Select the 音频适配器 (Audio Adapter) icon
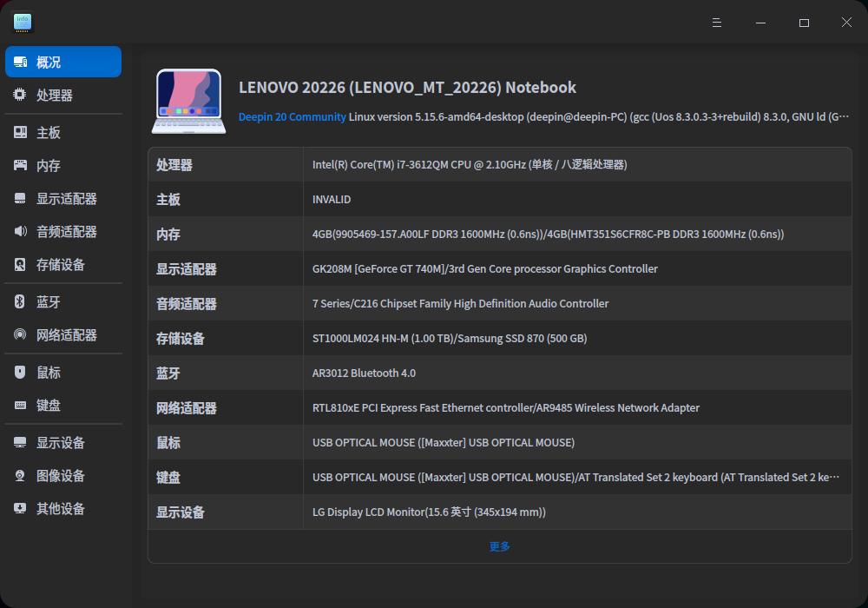Image resolution: width=868 pixels, height=608 pixels. [19, 232]
